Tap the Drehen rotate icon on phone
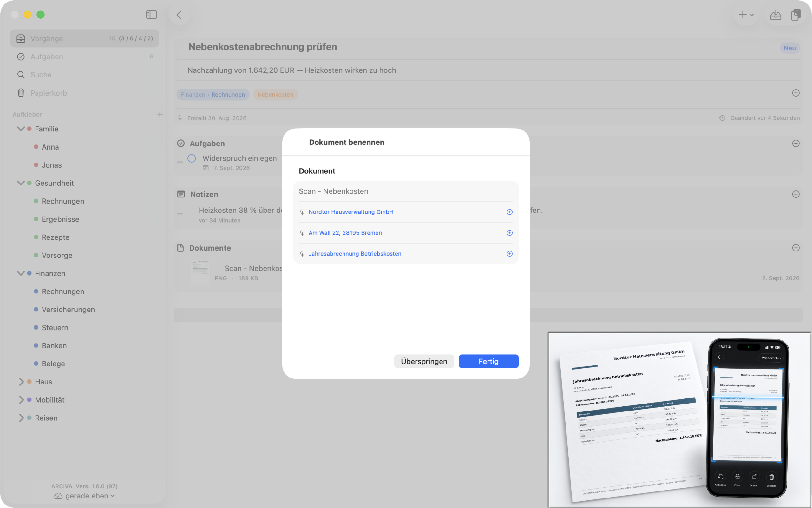This screenshot has width=812, height=508. click(x=754, y=477)
